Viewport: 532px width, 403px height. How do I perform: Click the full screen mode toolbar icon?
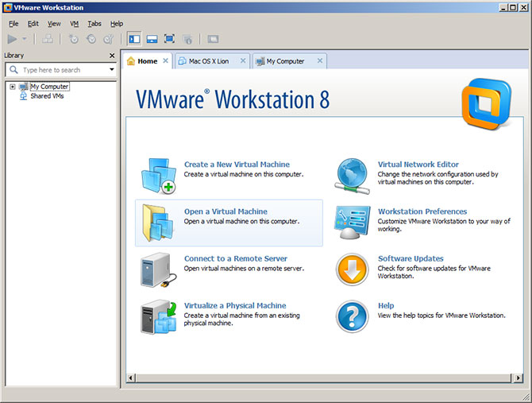(169, 39)
